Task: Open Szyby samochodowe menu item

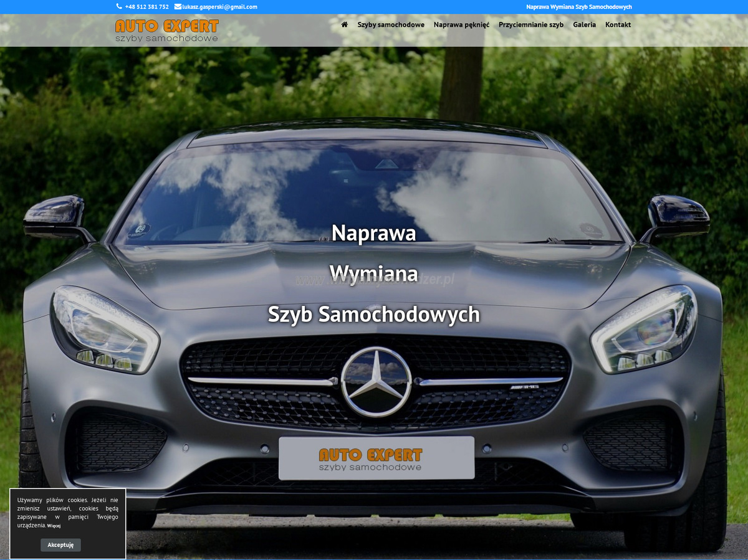Action: coord(391,25)
